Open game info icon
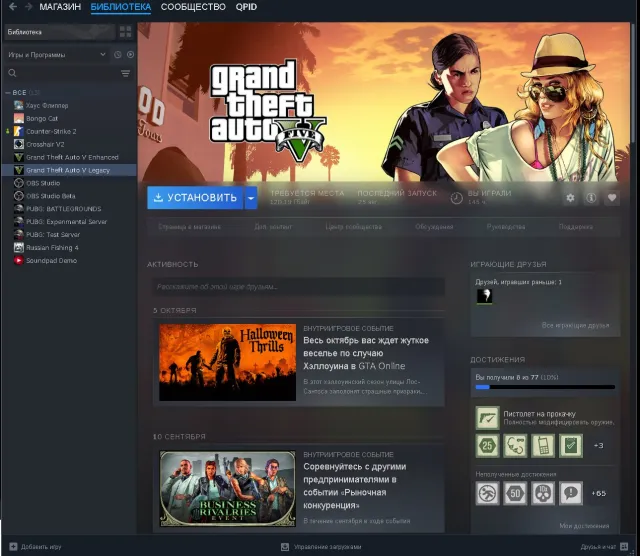Viewport: 640px width, 556px height. coord(591,198)
